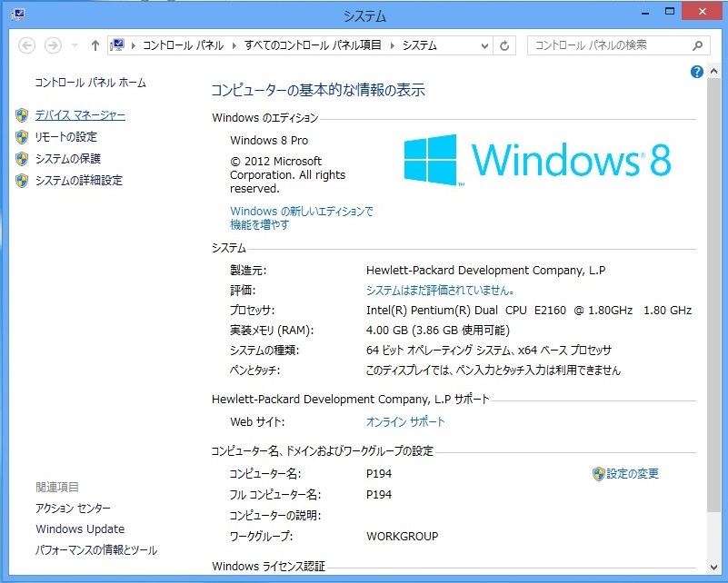
Task: Open Windows Update link
Action: click(x=80, y=529)
